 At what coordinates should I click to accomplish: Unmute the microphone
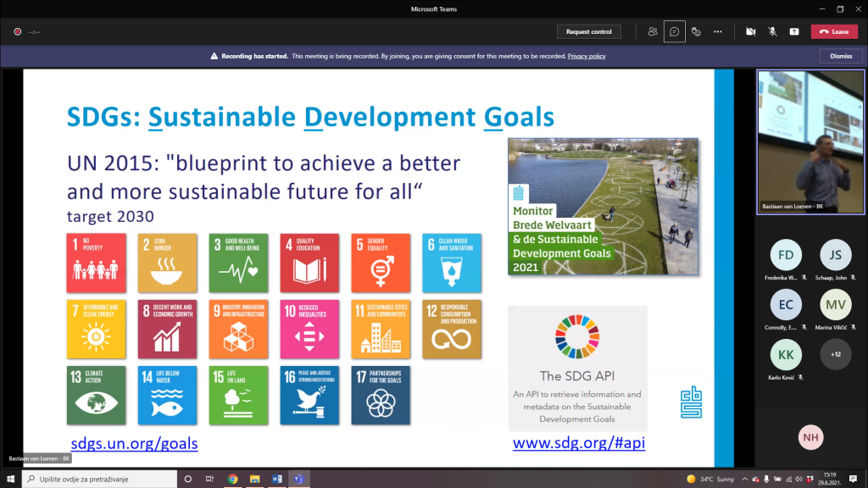[x=772, y=31]
